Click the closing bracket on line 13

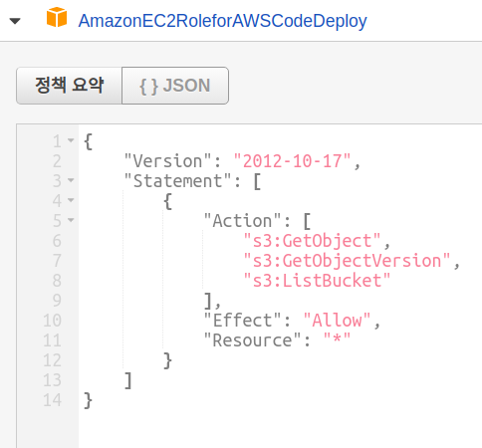point(127,380)
